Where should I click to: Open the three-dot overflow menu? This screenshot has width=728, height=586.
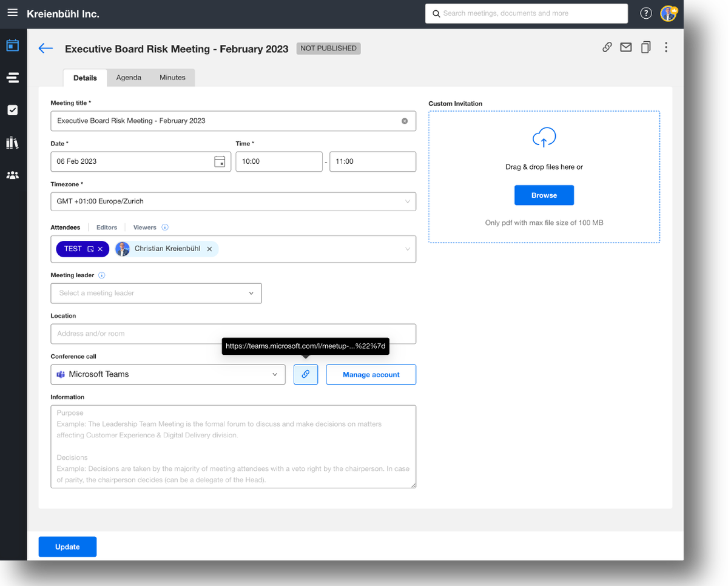pos(666,47)
